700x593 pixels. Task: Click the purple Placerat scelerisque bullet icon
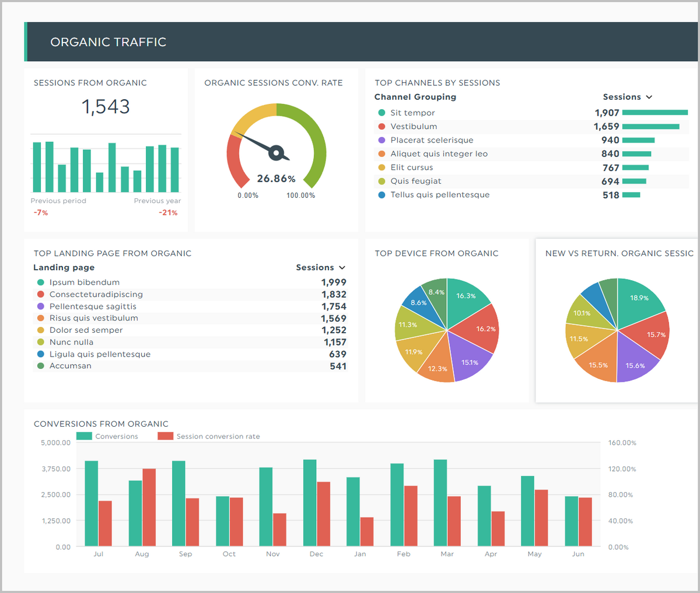381,140
